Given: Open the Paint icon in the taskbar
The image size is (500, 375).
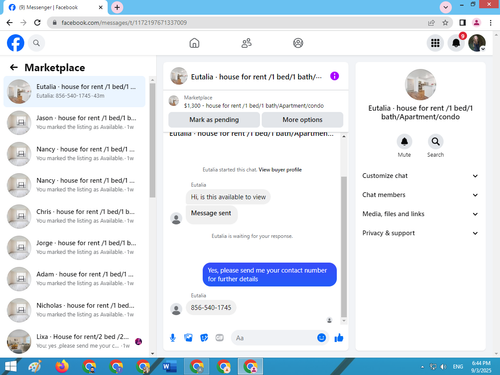Looking at the screenshot, I should click(35, 367).
